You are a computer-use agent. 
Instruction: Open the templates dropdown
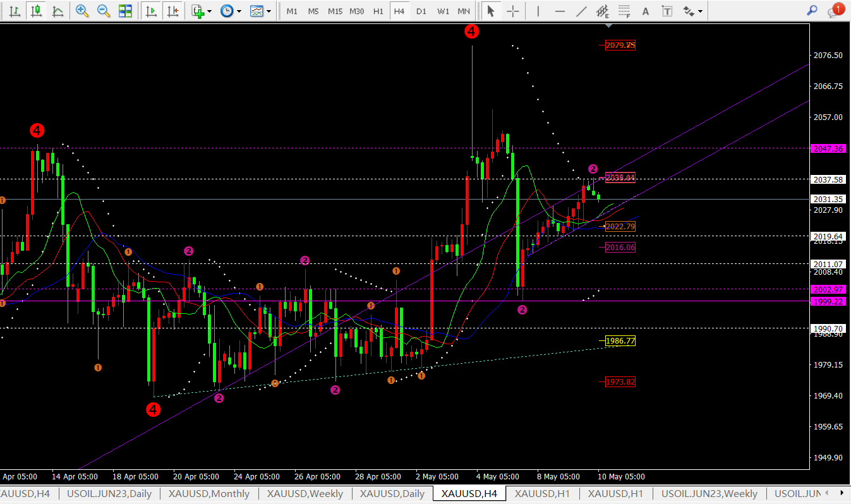coord(270,11)
